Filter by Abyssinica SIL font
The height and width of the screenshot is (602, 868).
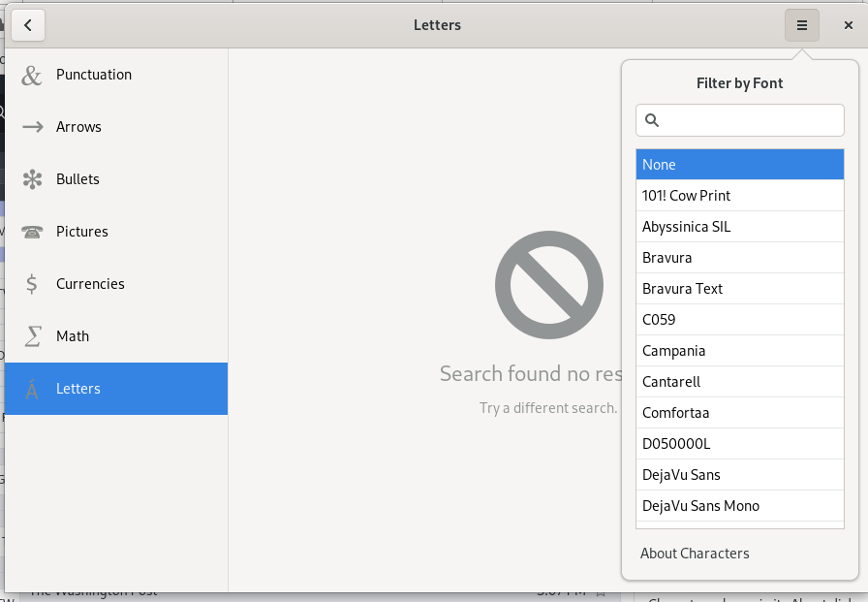pos(739,227)
